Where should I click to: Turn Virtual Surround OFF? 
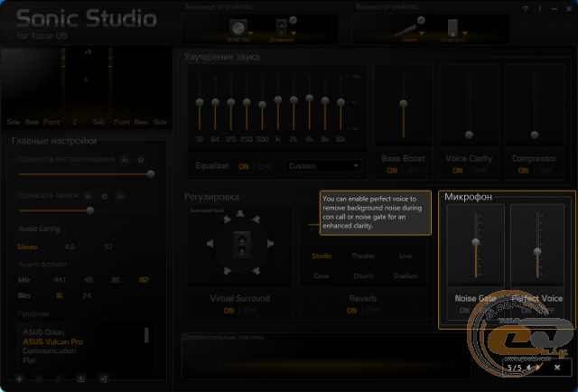[x=250, y=311]
